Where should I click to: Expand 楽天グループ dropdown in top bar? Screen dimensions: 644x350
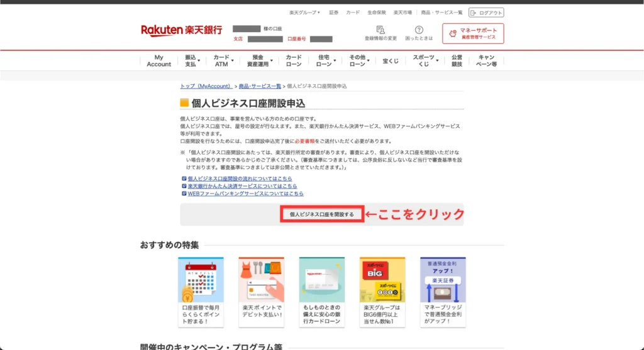304,13
